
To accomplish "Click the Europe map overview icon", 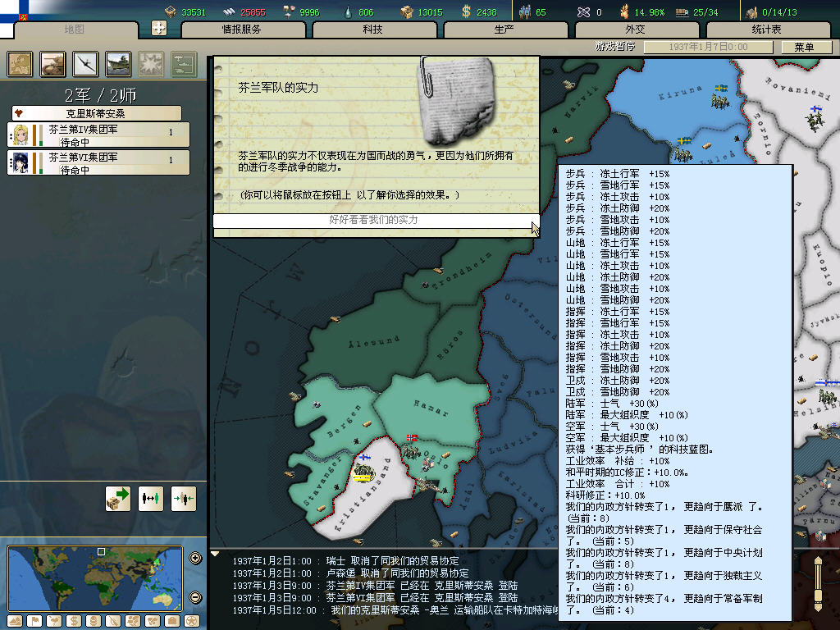I will pyautogui.click(x=21, y=63).
